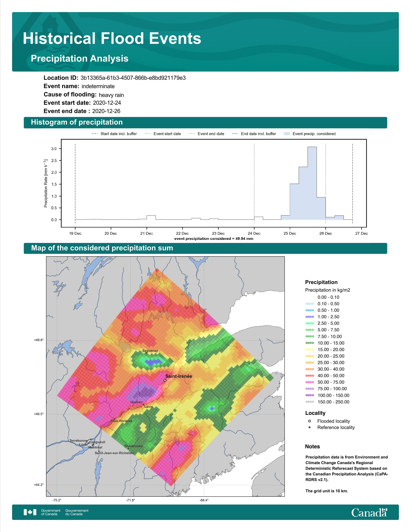Click the Québec reference locality dot

point(144,405)
